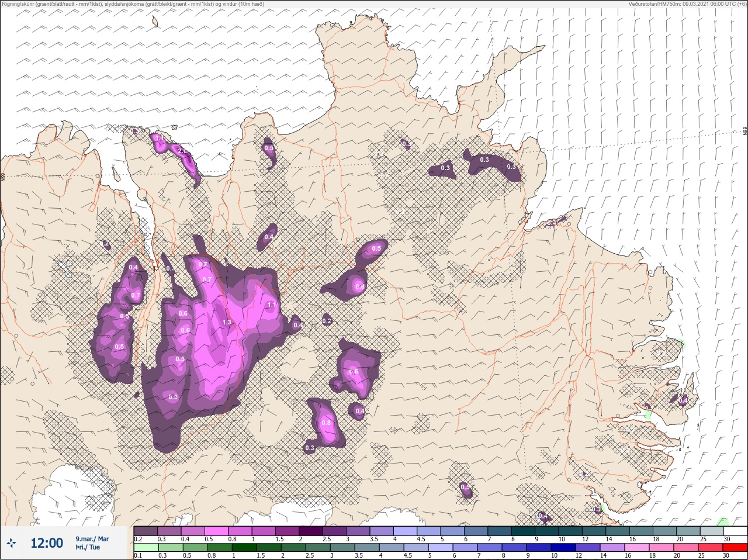
Task: Select the 12:00 forecast time label
Action: (47, 543)
